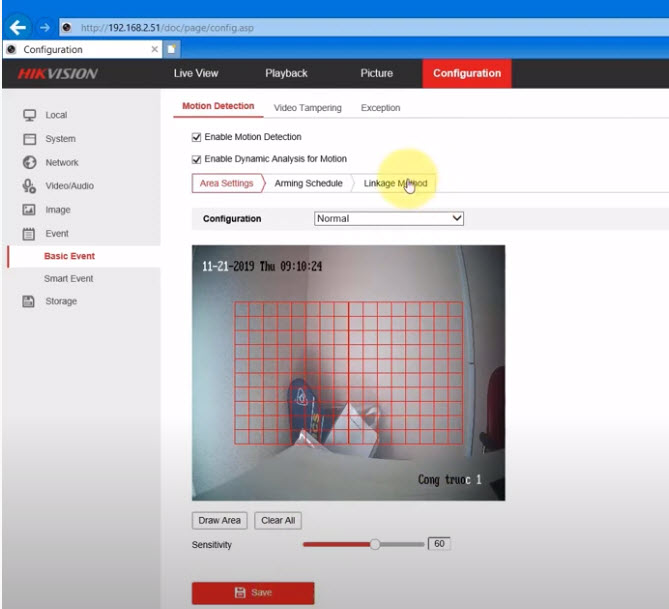This screenshot has width=669, height=609.
Task: Click the Sensitivity slider handle
Action: click(x=375, y=544)
